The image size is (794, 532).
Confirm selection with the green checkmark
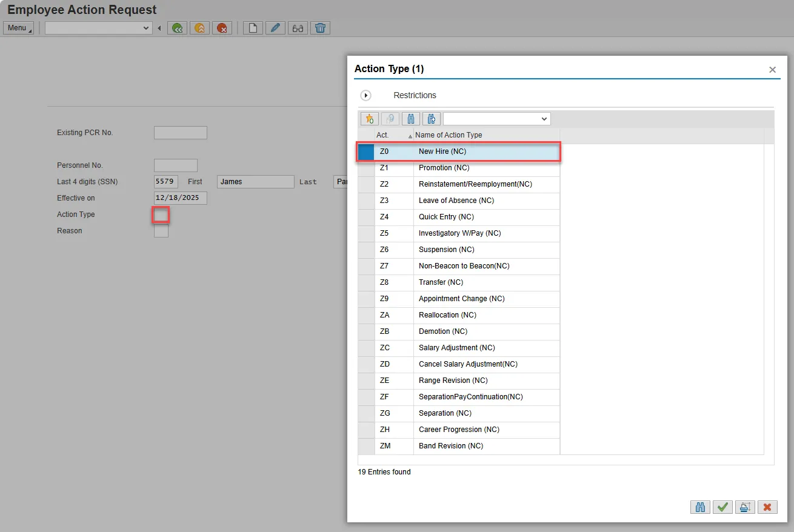pyautogui.click(x=722, y=507)
